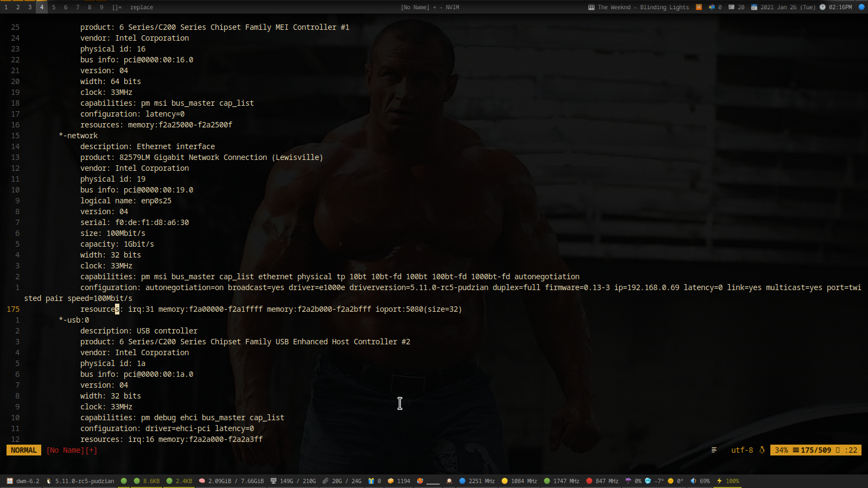Click the tiling layout symbol []=
868x488 pixels.
point(117,7)
